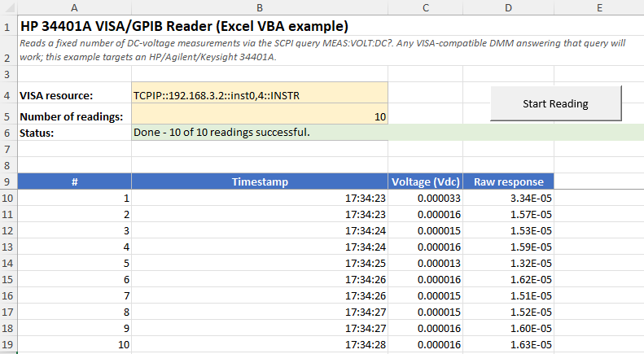Select column B header

(x=260, y=7)
